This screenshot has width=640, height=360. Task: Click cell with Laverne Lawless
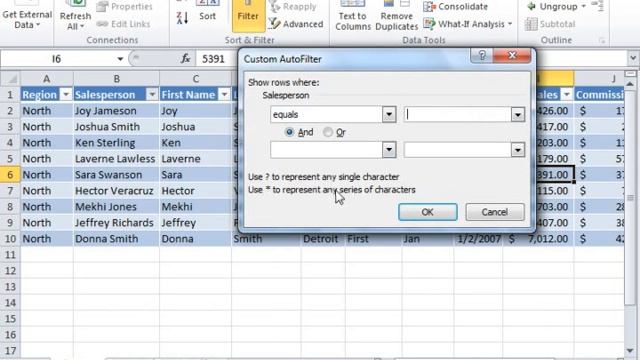116,159
